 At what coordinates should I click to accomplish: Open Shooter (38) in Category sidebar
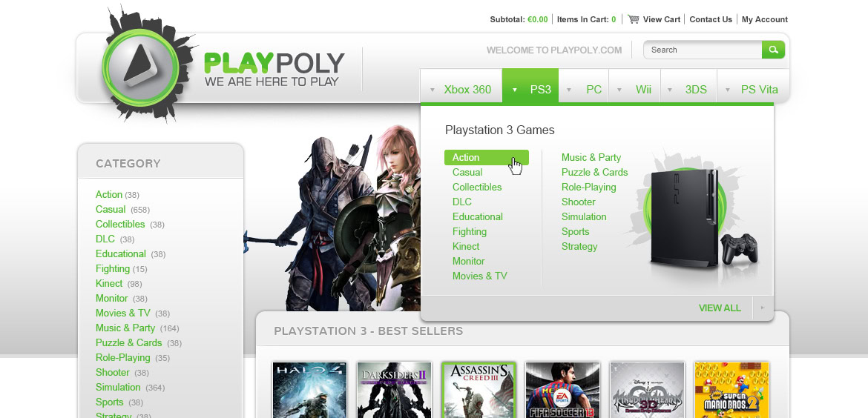tap(122, 373)
